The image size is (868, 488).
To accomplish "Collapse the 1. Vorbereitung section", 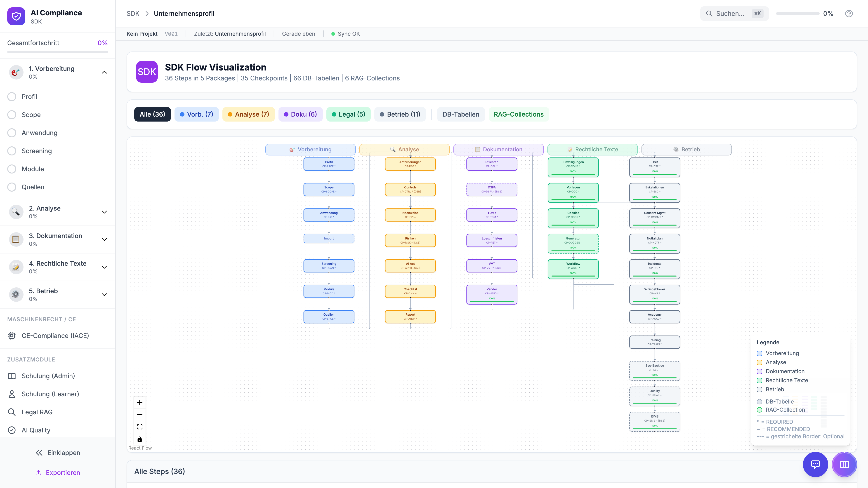I will tap(104, 72).
